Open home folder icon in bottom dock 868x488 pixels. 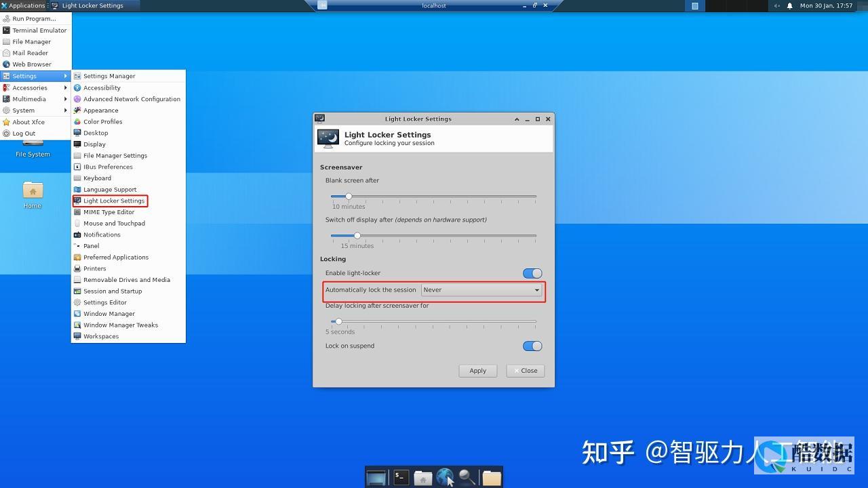(x=423, y=477)
